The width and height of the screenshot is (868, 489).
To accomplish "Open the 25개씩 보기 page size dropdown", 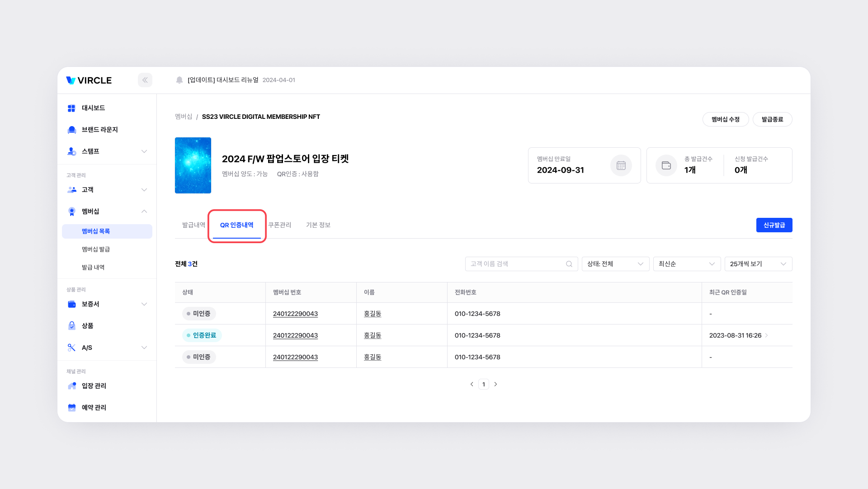I will tap(758, 264).
